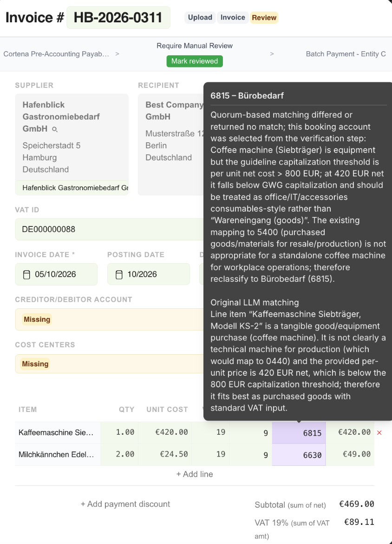Open the Batch Payment - Entity C step
This screenshot has width=392, height=544.
(346, 54)
